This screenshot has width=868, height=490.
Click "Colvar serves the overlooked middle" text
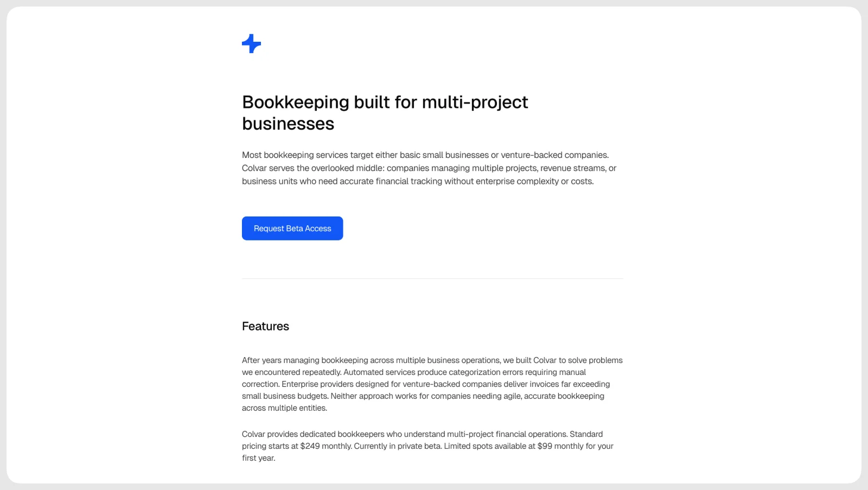pos(312,168)
